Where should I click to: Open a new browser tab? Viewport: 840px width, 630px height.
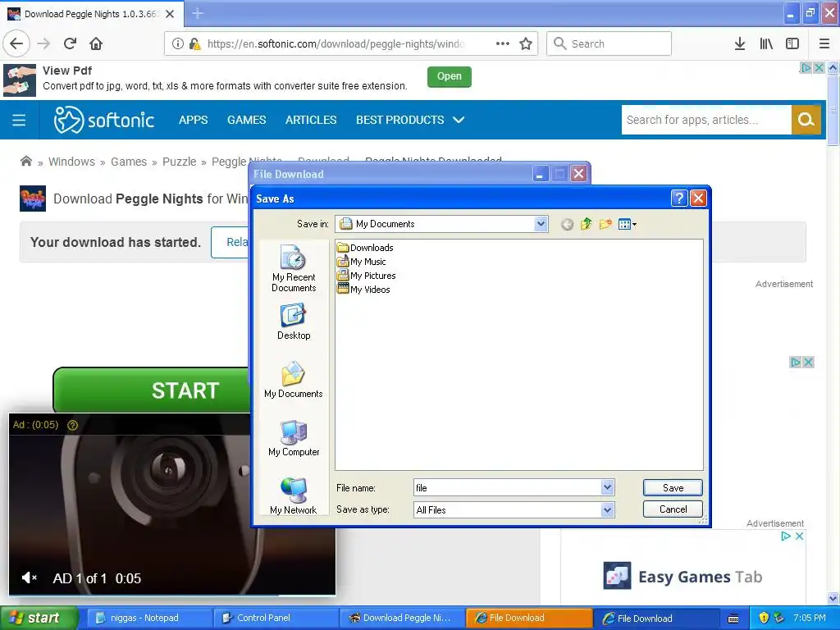(x=198, y=13)
